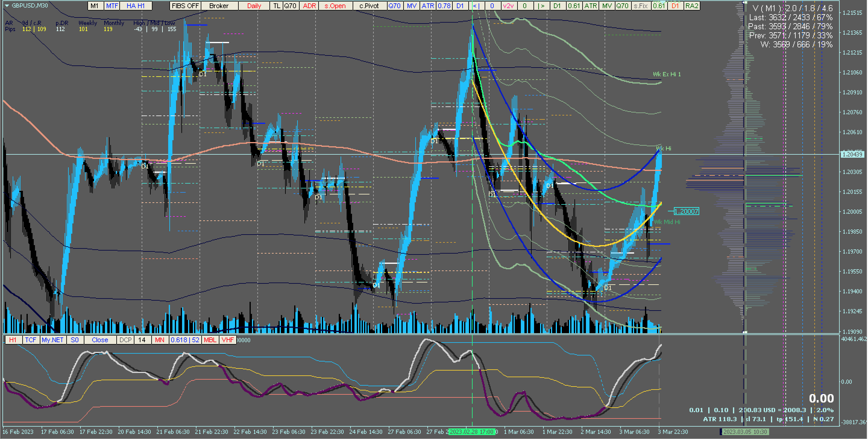Toggle the HA H1 Heiken Ashi button

click(135, 6)
